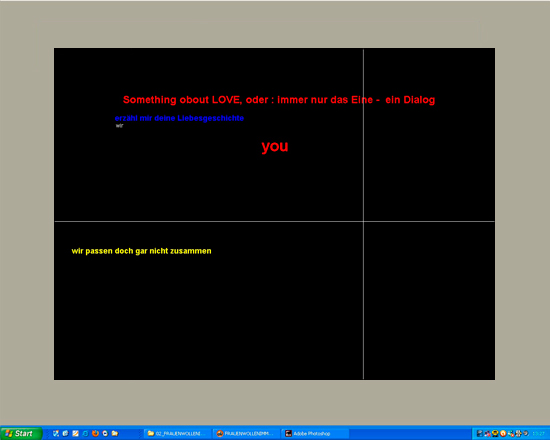550x440 pixels.
Task: Click the yellow 'wir passen doch gar nicht zusammen' text
Action: pyautogui.click(x=141, y=251)
